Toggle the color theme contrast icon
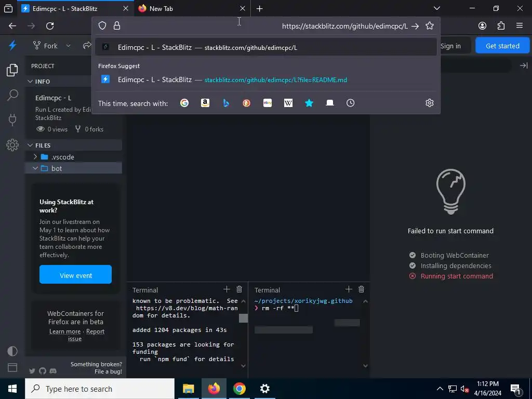 12,351
